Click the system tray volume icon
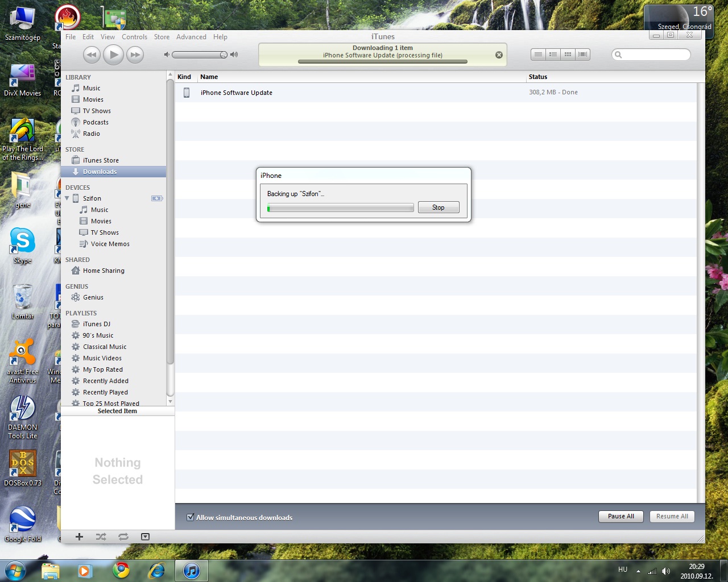Screen dimensions: 728x582 [666, 571]
